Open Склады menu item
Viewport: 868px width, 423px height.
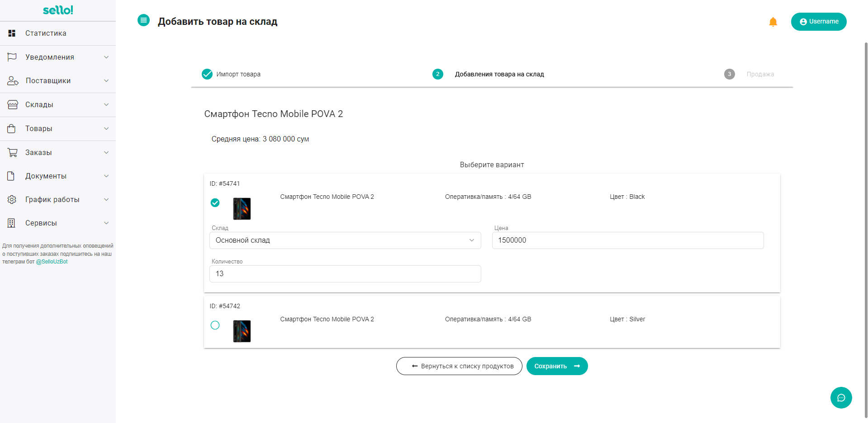point(58,104)
